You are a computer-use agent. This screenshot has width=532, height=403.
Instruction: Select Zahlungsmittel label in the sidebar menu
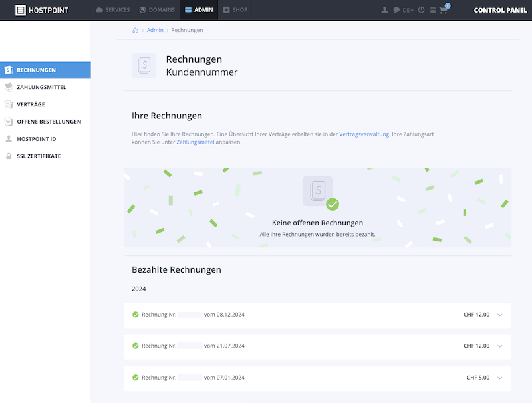pos(41,87)
